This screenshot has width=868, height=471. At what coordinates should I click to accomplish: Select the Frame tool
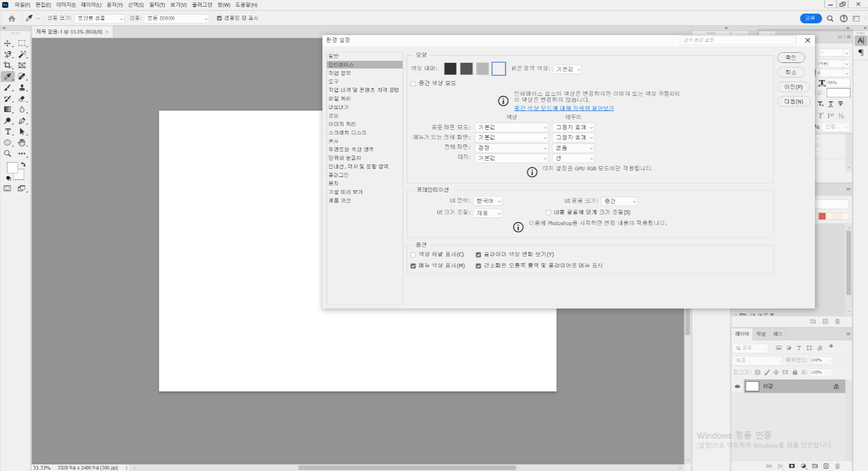(x=22, y=65)
